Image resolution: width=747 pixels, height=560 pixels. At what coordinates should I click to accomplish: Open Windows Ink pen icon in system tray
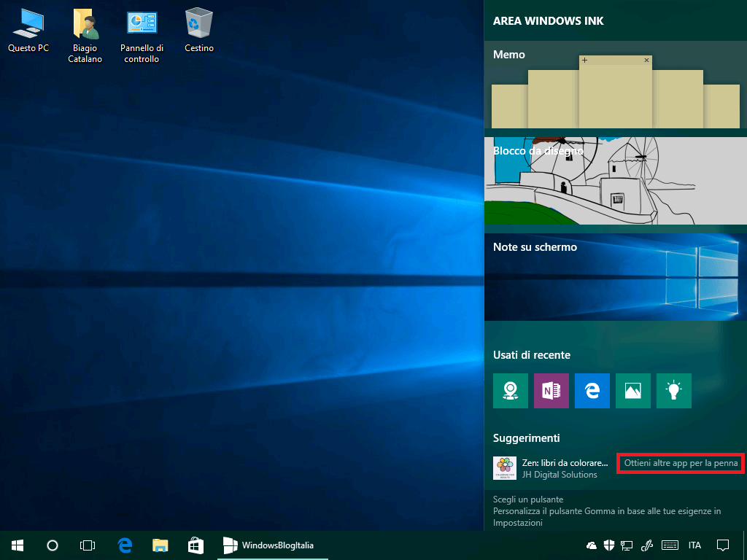point(648,545)
